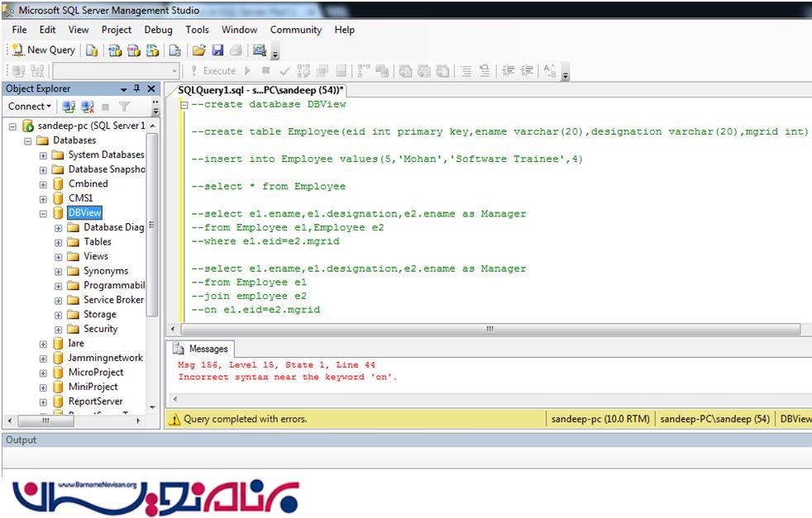This screenshot has height=518, width=812.
Task: Pin the Object Explorer panel with auto-hide
Action: 137,88
